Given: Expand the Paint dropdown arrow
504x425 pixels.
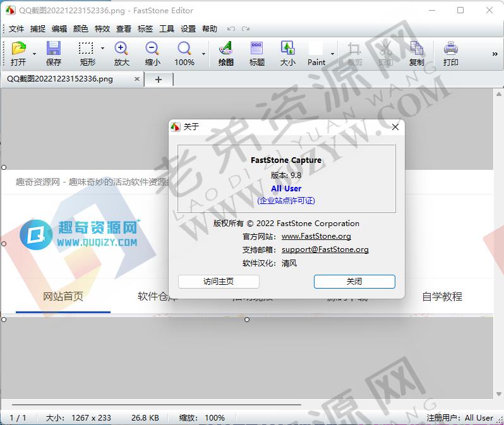Looking at the screenshot, I should coord(333,54).
